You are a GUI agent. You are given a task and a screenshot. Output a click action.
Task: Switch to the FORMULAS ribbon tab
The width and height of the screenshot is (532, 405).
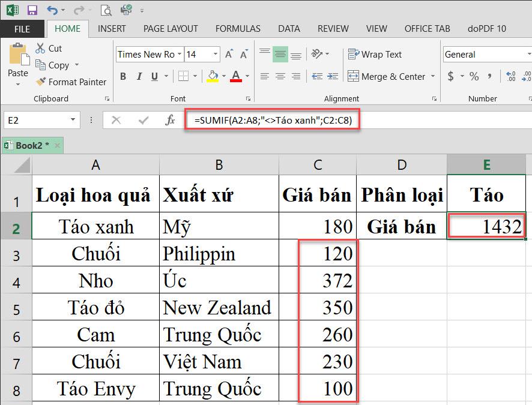(x=237, y=28)
